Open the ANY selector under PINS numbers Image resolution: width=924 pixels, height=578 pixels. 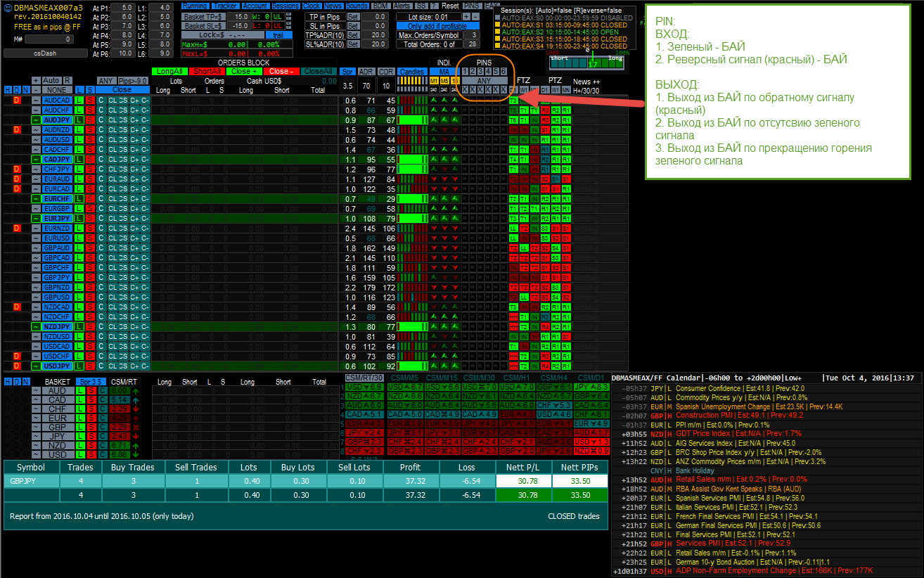click(485, 81)
